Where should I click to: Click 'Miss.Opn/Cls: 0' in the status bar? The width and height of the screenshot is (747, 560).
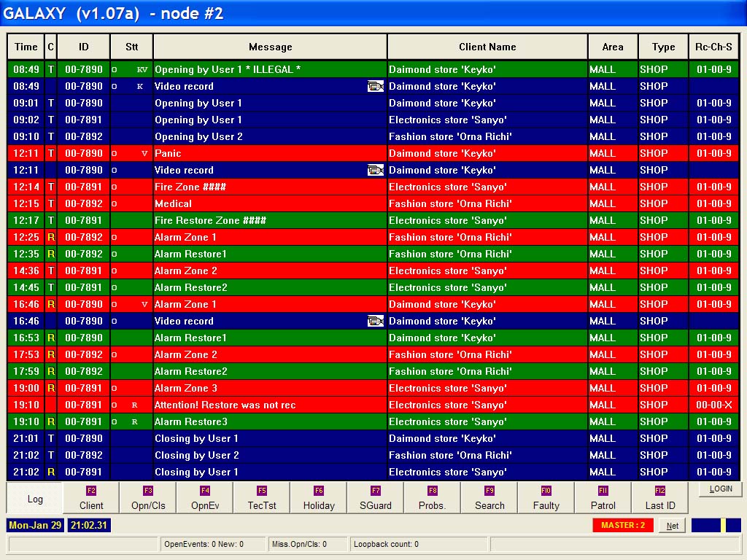point(299,544)
